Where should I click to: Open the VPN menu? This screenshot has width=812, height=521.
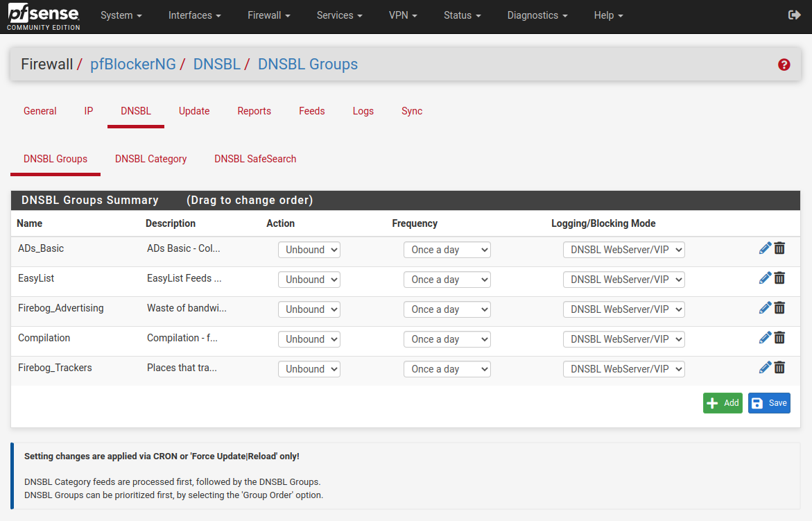(x=403, y=15)
